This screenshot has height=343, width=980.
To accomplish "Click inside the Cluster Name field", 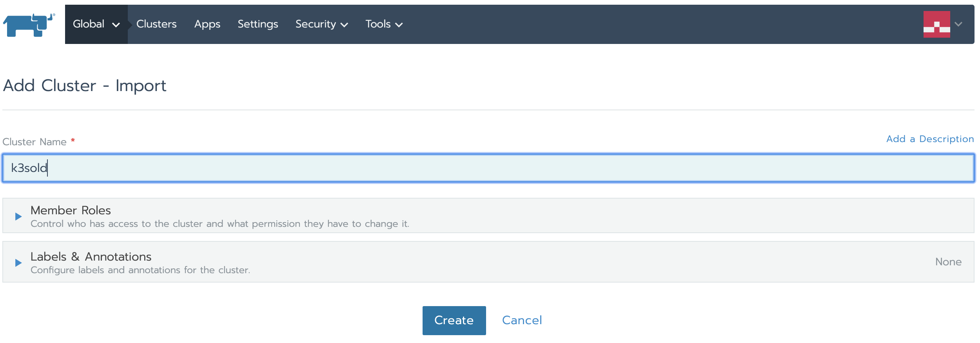I will (488, 168).
